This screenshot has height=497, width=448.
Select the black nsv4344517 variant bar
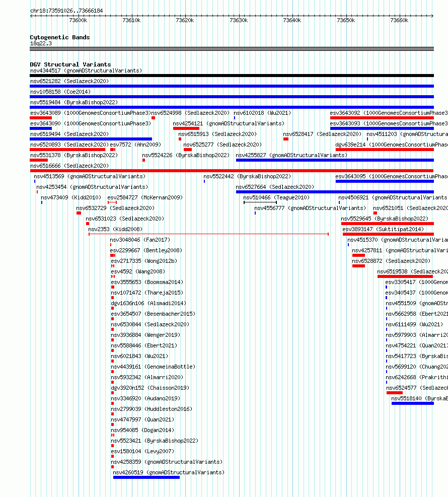tap(232, 76)
